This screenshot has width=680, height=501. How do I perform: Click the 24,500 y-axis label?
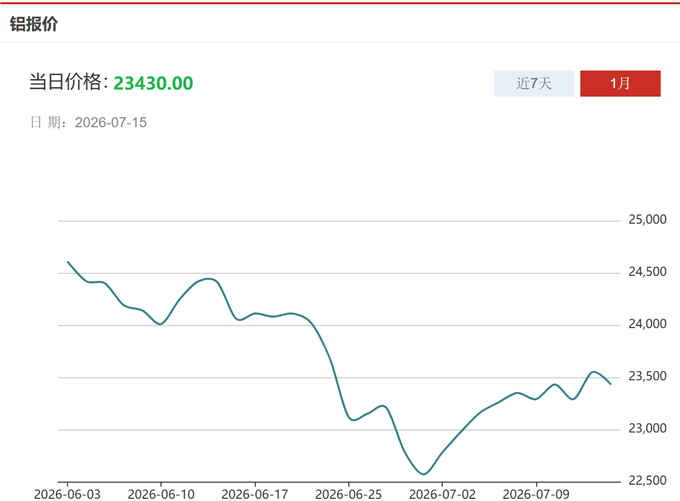click(x=647, y=272)
